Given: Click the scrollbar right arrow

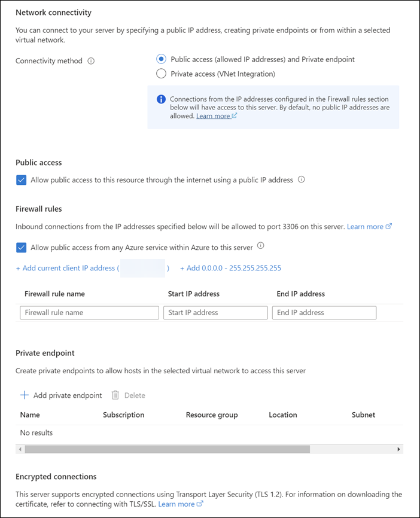Looking at the screenshot, I should (398, 449).
